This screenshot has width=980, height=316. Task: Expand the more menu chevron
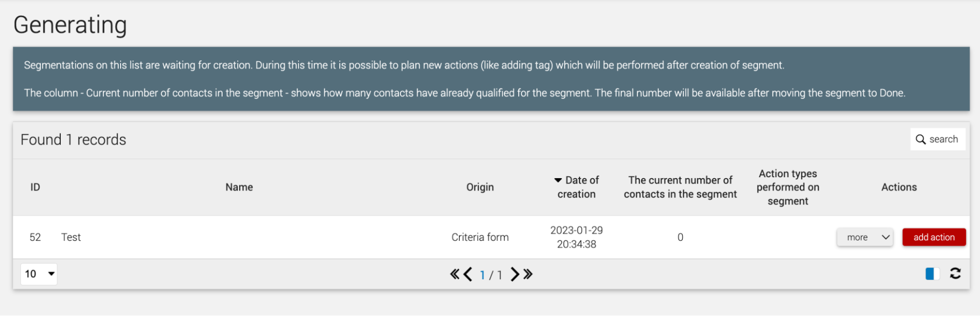pyautogui.click(x=885, y=237)
